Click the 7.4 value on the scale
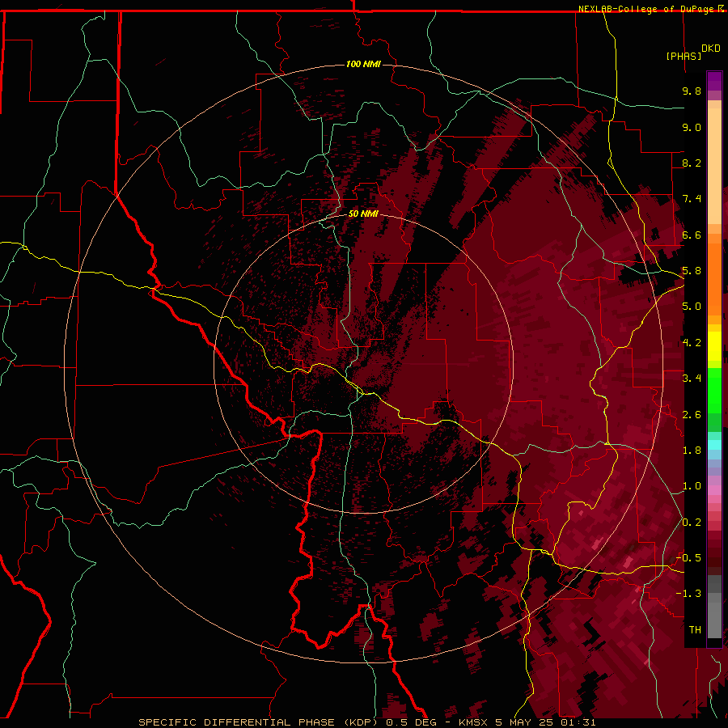 coord(692,199)
